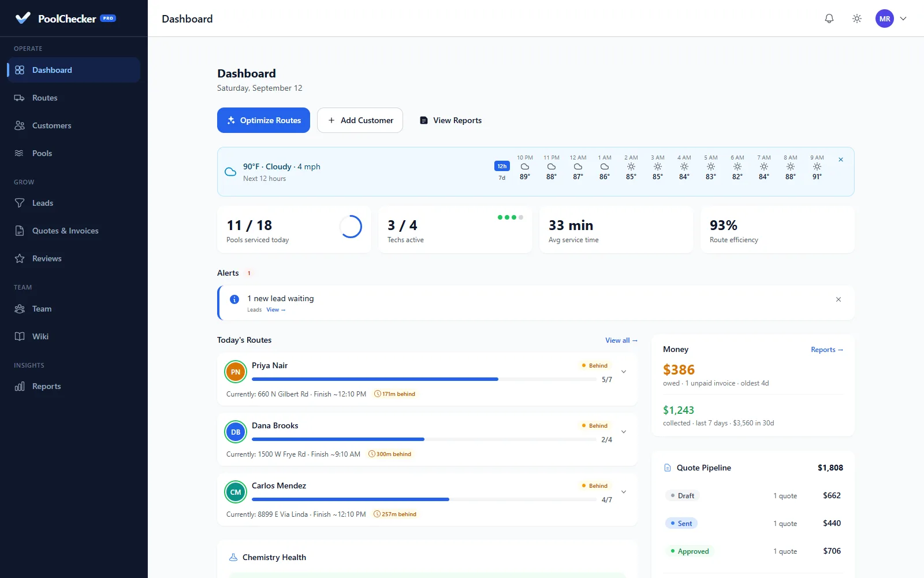Click the 171m behind clock badge
This screenshot has height=578, width=924.
pos(395,394)
